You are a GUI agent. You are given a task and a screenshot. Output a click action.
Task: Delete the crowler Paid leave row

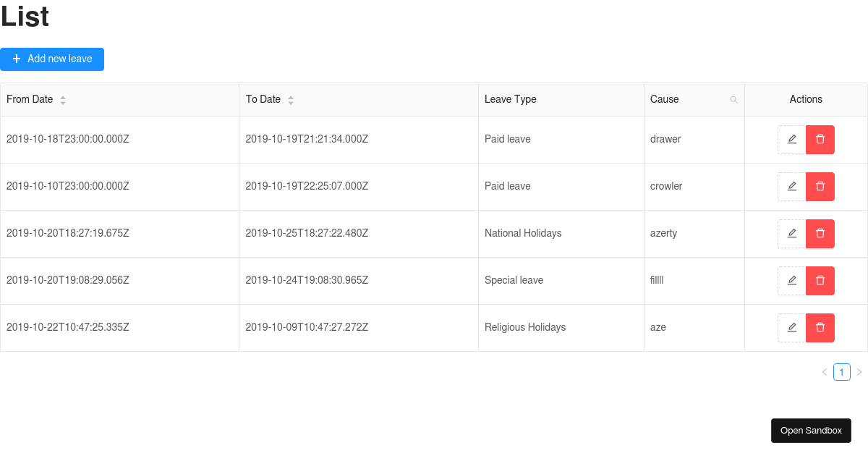[x=820, y=186]
